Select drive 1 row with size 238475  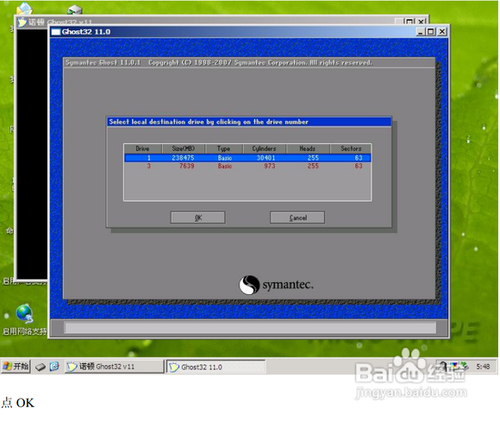(247, 158)
